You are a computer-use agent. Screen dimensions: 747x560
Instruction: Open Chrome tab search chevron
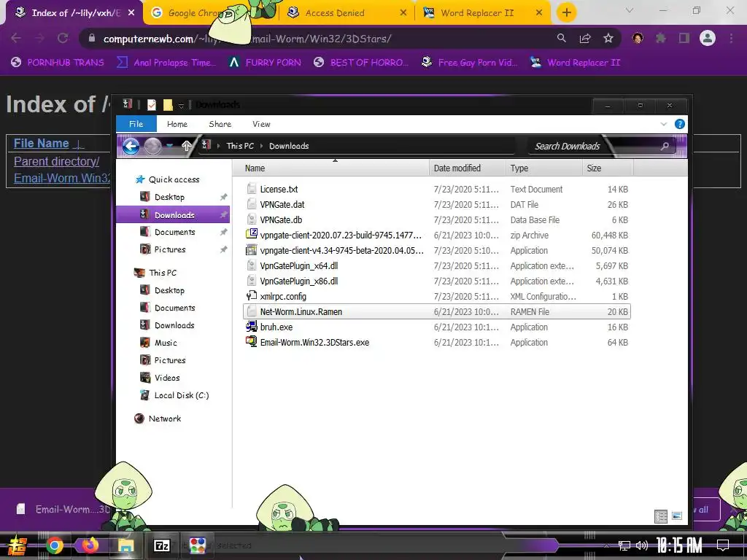630,10
